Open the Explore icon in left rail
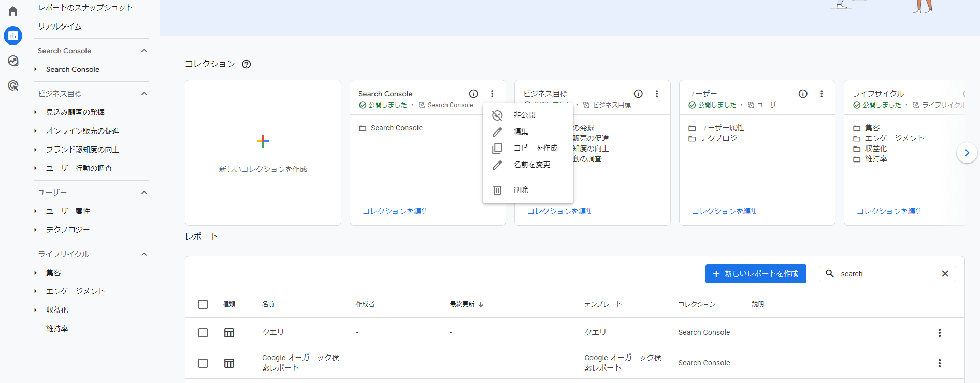980x383 pixels. click(x=13, y=61)
